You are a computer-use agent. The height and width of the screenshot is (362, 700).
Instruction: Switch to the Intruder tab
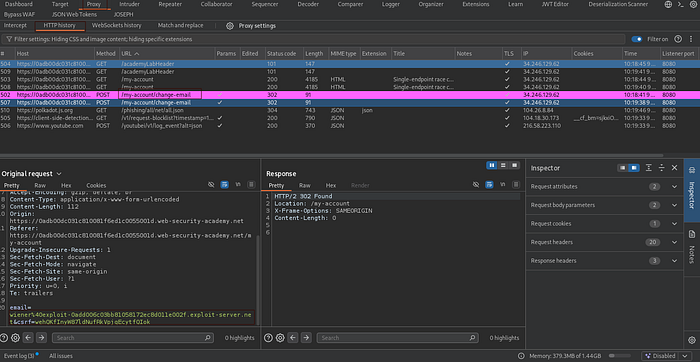(x=129, y=4)
